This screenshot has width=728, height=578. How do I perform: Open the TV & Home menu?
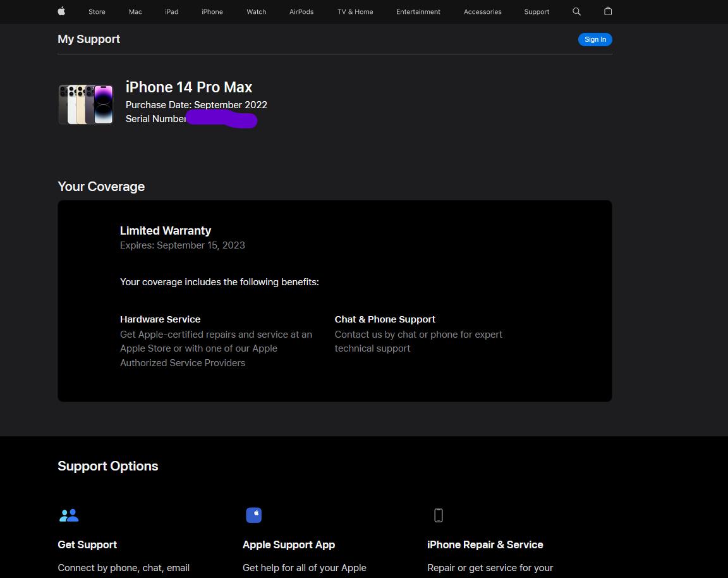tap(355, 11)
